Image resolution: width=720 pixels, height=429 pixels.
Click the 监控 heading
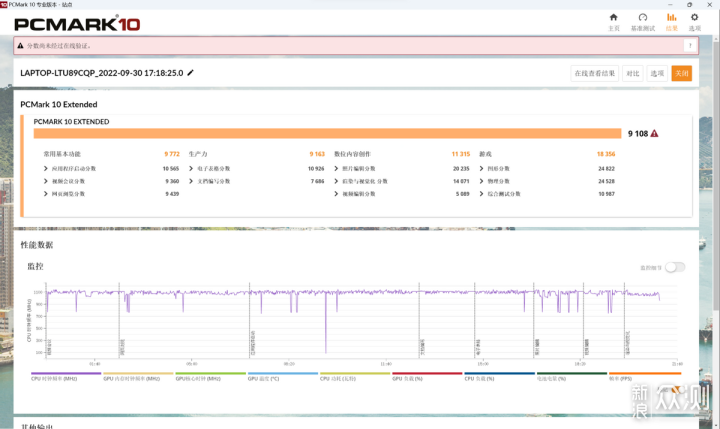pyautogui.click(x=35, y=266)
